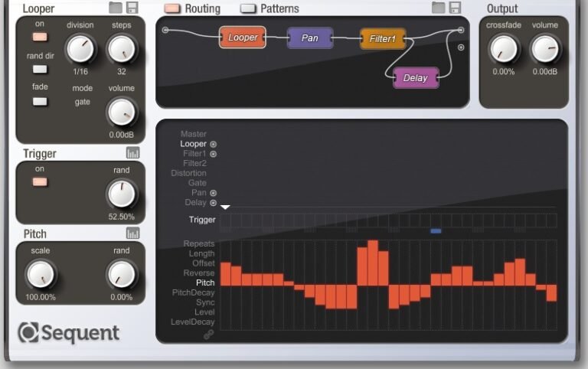The height and width of the screenshot is (369, 588).
Task: Select Reverse parameter lane
Action: tap(199, 273)
